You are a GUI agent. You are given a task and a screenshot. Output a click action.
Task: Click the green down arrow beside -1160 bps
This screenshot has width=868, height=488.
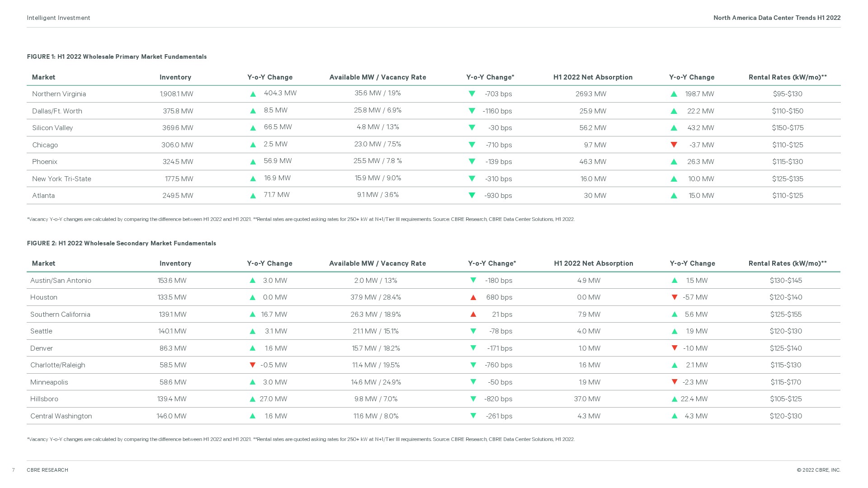tap(472, 111)
